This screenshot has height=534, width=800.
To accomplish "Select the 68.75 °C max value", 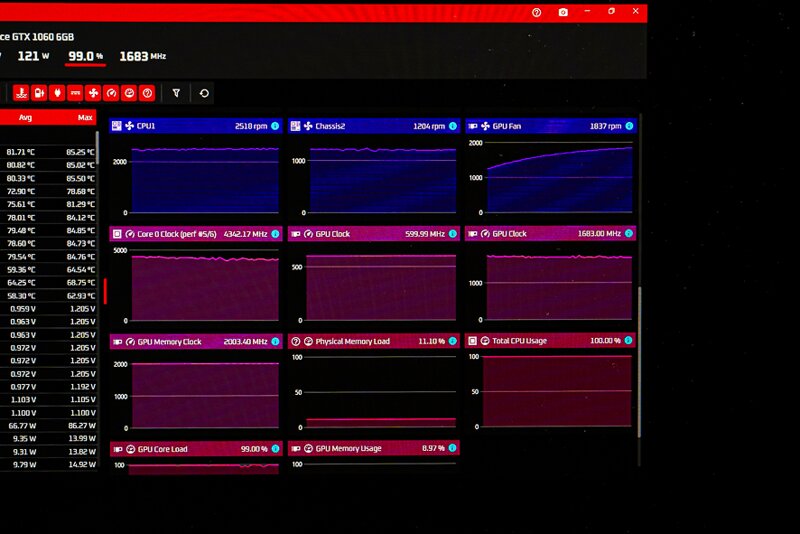I will coord(80,283).
